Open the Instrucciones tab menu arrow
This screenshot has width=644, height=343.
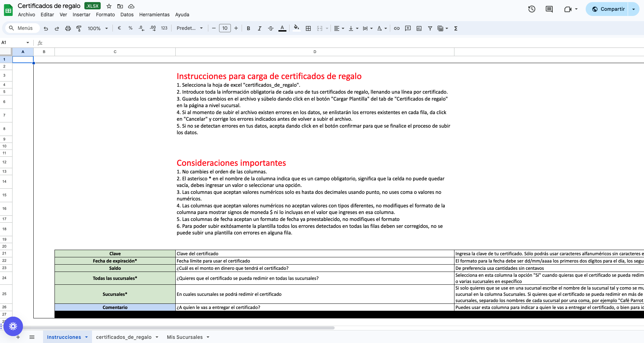86,337
